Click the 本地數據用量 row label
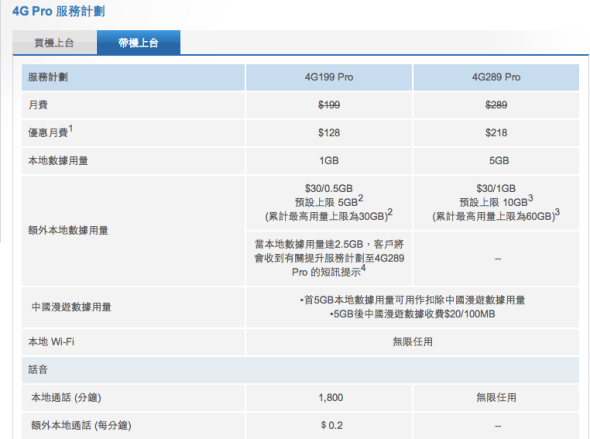 [58, 161]
